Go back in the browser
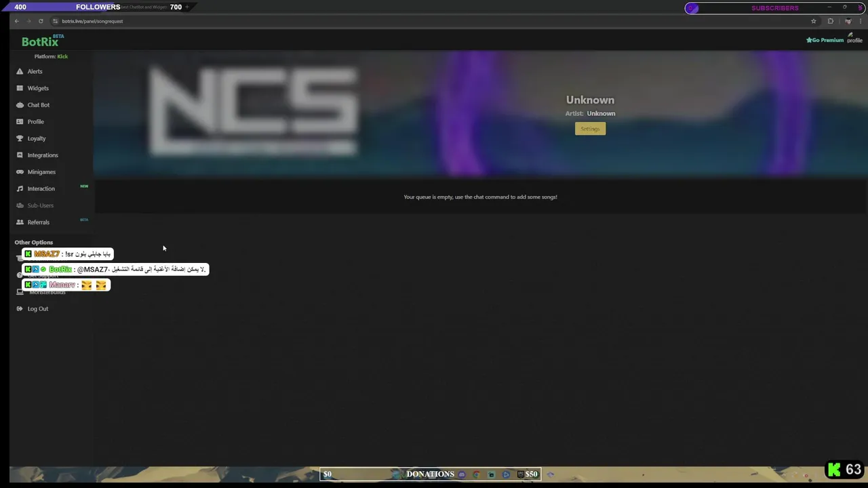 point(16,21)
